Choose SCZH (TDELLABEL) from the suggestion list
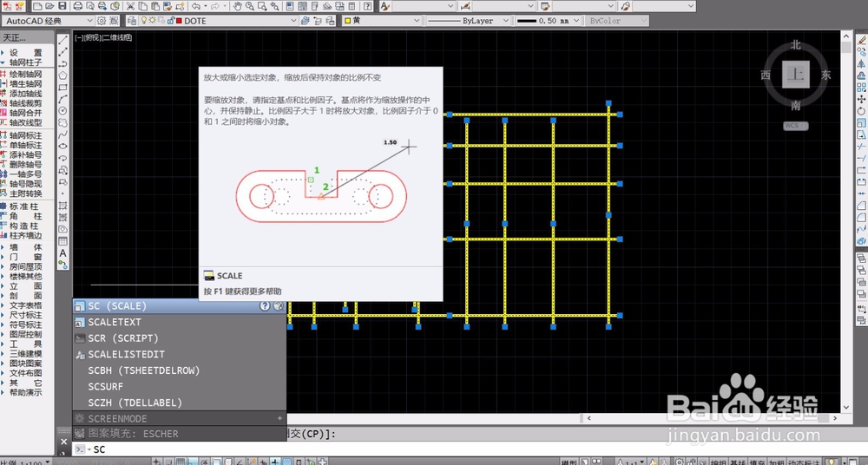Viewport: 868px width, 465px height. pos(180,403)
